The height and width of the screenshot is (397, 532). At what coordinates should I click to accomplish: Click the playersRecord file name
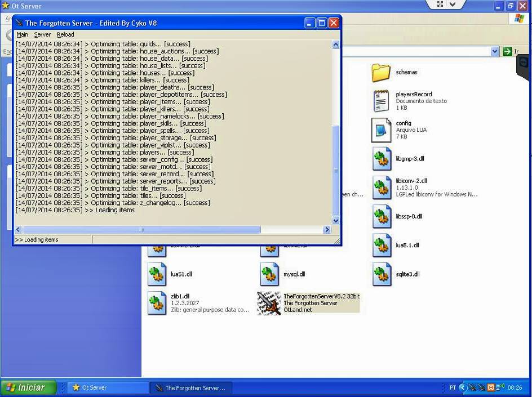click(414, 94)
